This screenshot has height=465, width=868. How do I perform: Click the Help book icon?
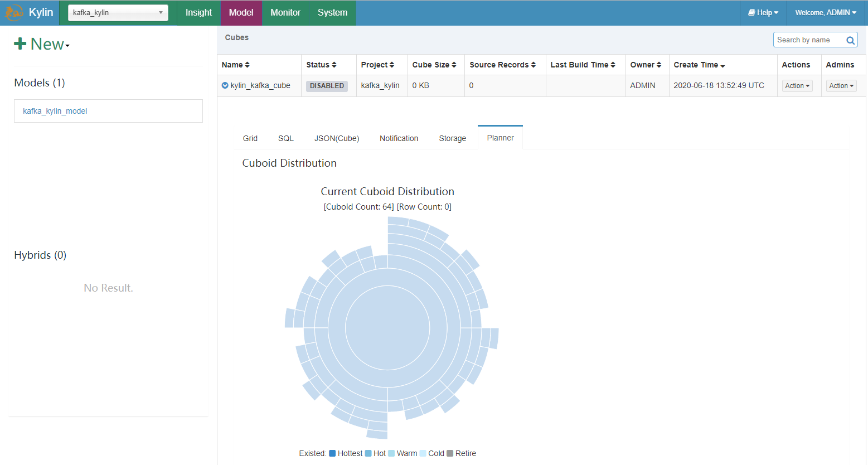point(751,12)
